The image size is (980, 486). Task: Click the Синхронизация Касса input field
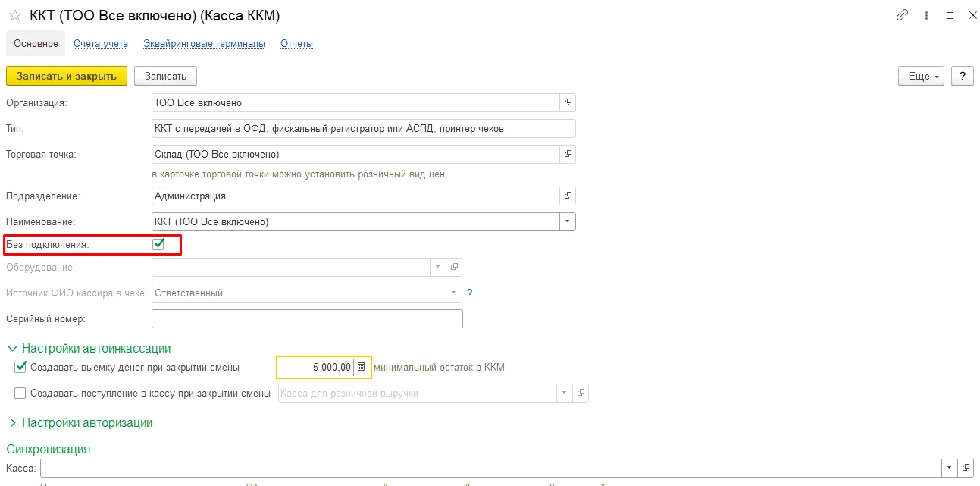[491, 467]
